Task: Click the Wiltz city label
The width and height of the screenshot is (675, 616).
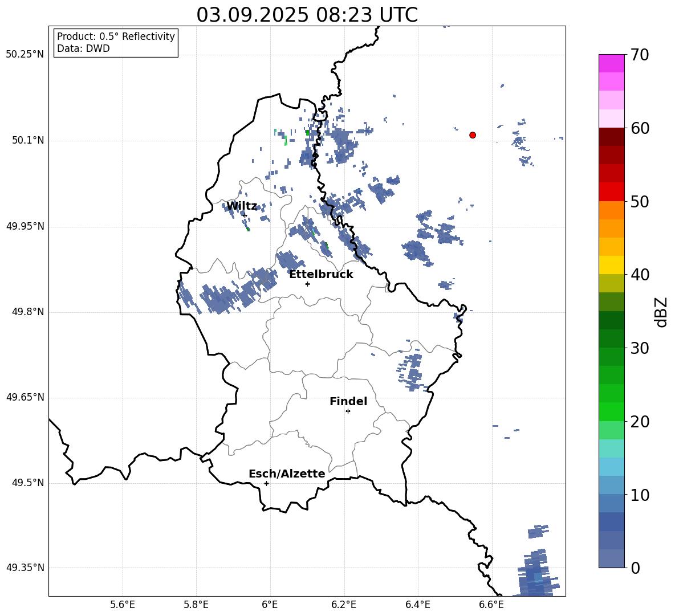Action: pos(242,206)
